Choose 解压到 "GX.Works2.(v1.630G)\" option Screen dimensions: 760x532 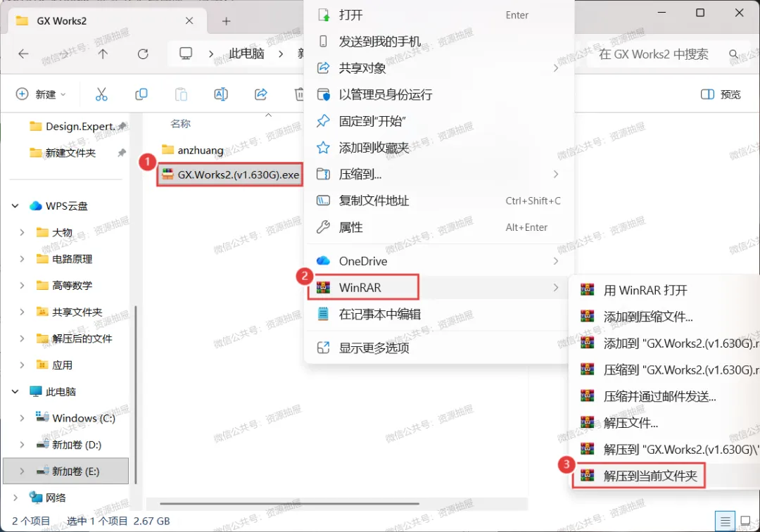pos(665,450)
